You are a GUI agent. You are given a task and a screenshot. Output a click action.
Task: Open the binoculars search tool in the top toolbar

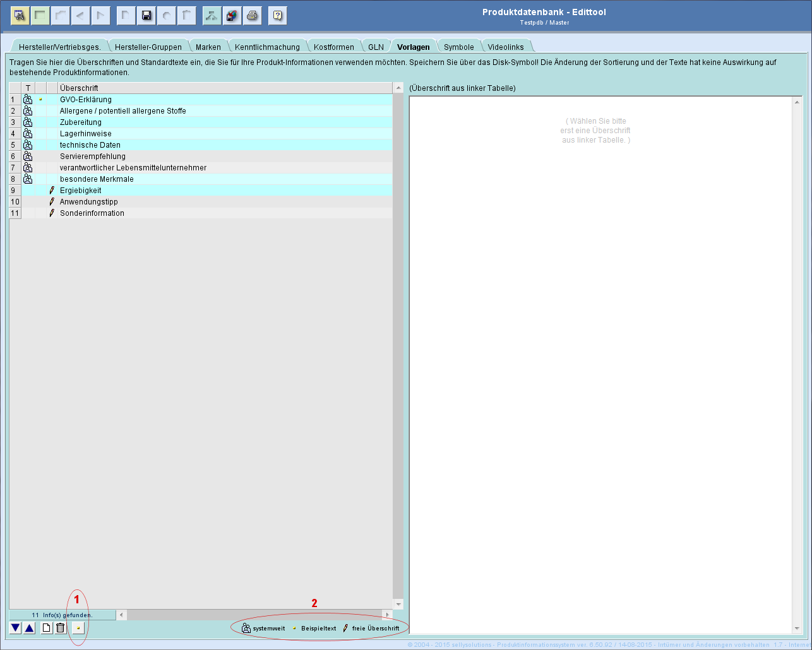pos(20,16)
